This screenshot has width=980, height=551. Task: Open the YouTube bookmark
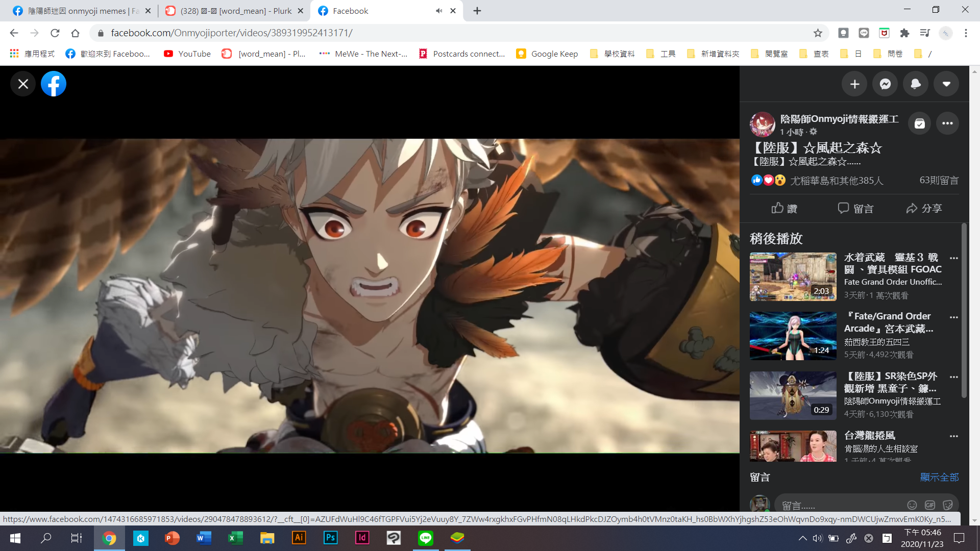tap(187, 54)
